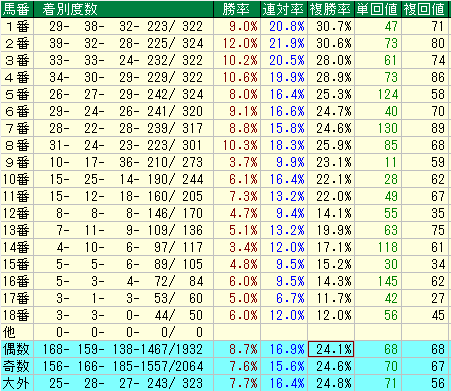The height and width of the screenshot is (391, 451).
Task: Select the 2番 row label
Action: pyautogui.click(x=17, y=43)
